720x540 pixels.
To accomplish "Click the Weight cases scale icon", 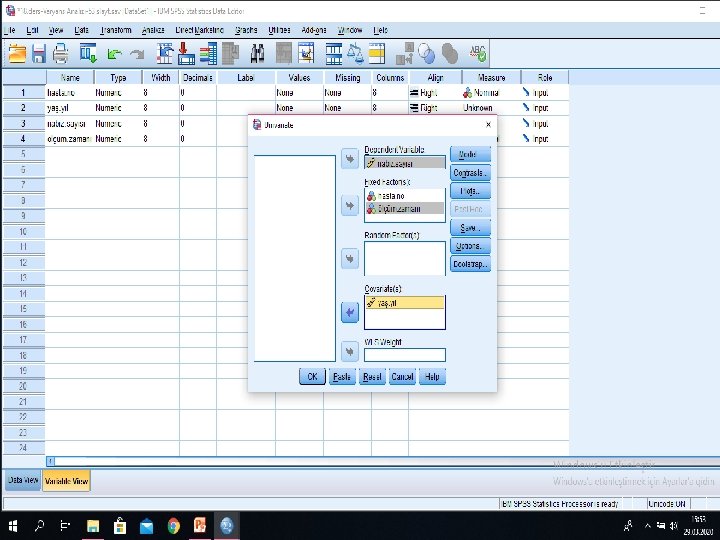I will 355,53.
